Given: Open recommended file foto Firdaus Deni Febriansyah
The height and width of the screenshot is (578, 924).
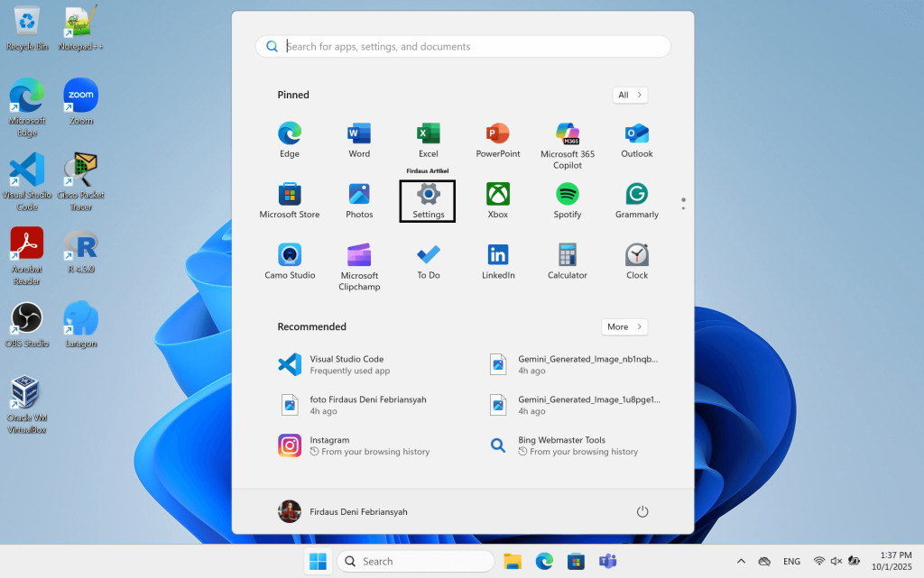Looking at the screenshot, I should coord(367,405).
